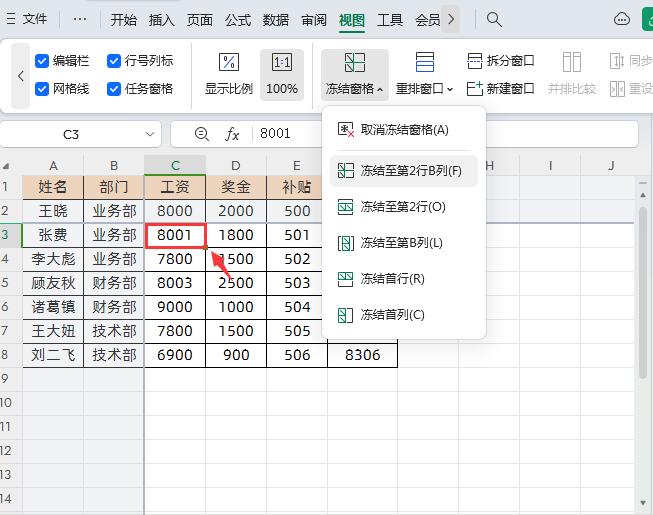This screenshot has width=653, height=515.
Task: Collapse ribbon left with the back chevron
Action: coord(20,76)
